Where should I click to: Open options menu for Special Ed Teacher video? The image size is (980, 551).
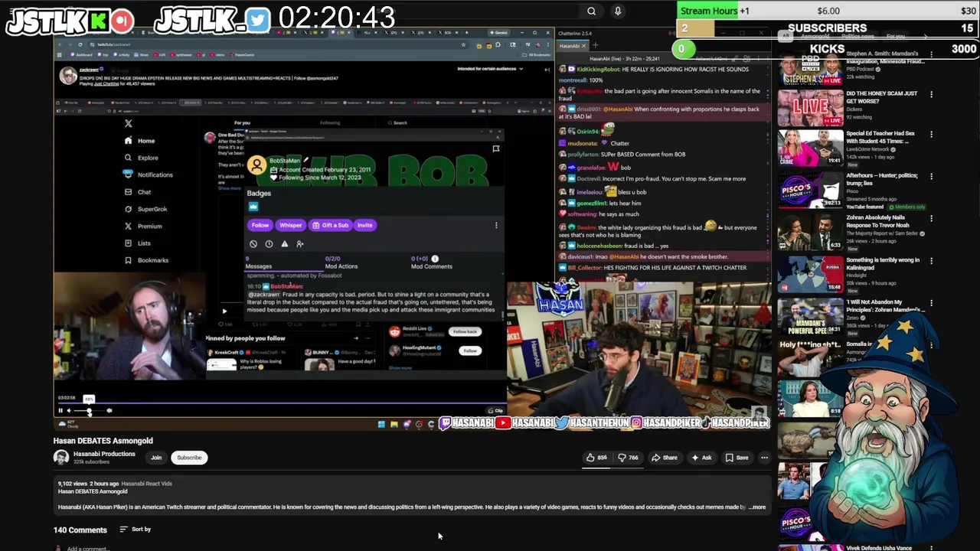coord(931,135)
